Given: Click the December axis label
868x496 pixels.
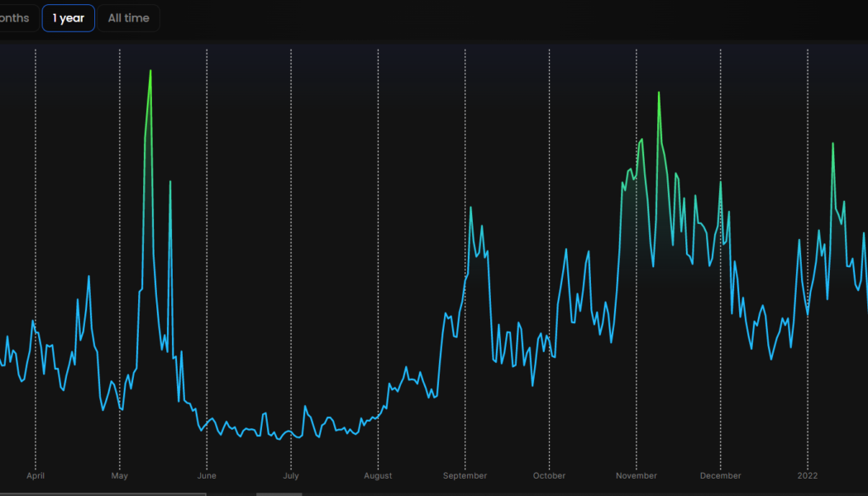Looking at the screenshot, I should (x=720, y=475).
